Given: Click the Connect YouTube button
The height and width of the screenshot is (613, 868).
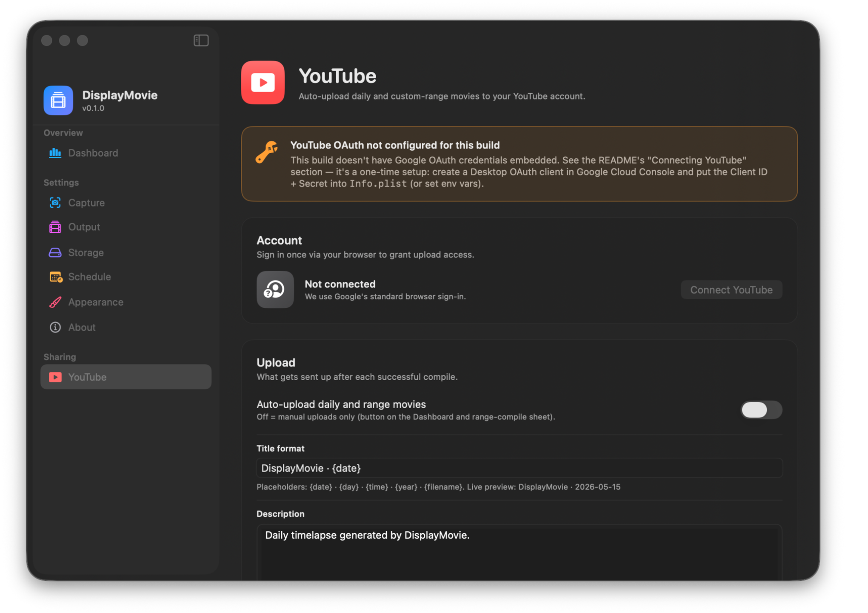Looking at the screenshot, I should tap(731, 290).
